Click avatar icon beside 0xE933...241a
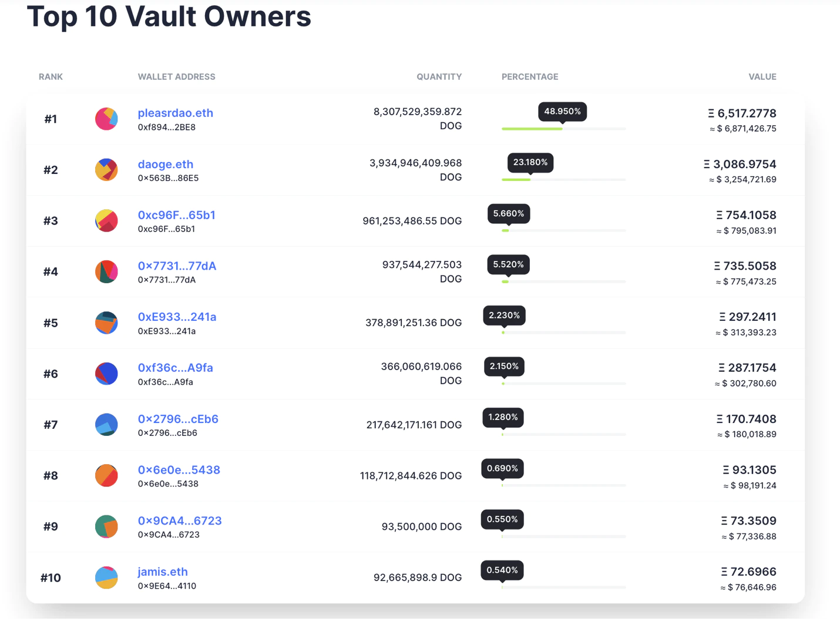Image resolution: width=840 pixels, height=621 pixels. pos(106,323)
